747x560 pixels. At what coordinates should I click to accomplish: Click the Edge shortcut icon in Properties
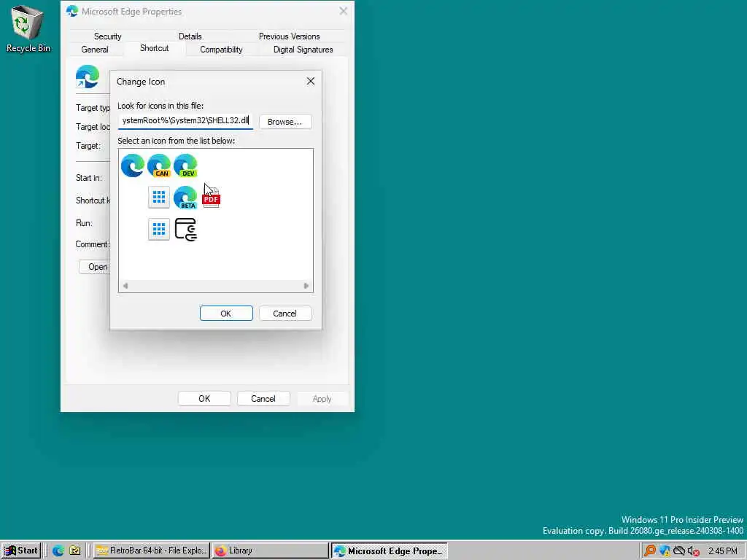[x=88, y=77]
